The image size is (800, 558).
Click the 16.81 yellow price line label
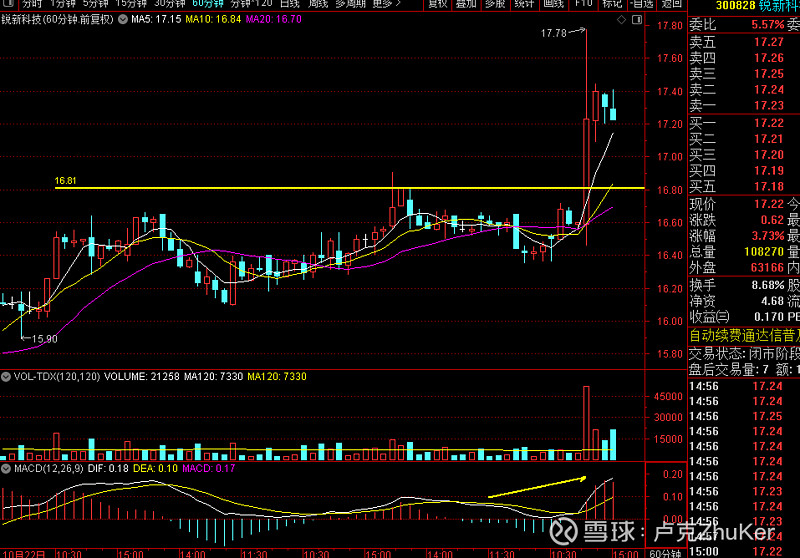pyautogui.click(x=65, y=181)
